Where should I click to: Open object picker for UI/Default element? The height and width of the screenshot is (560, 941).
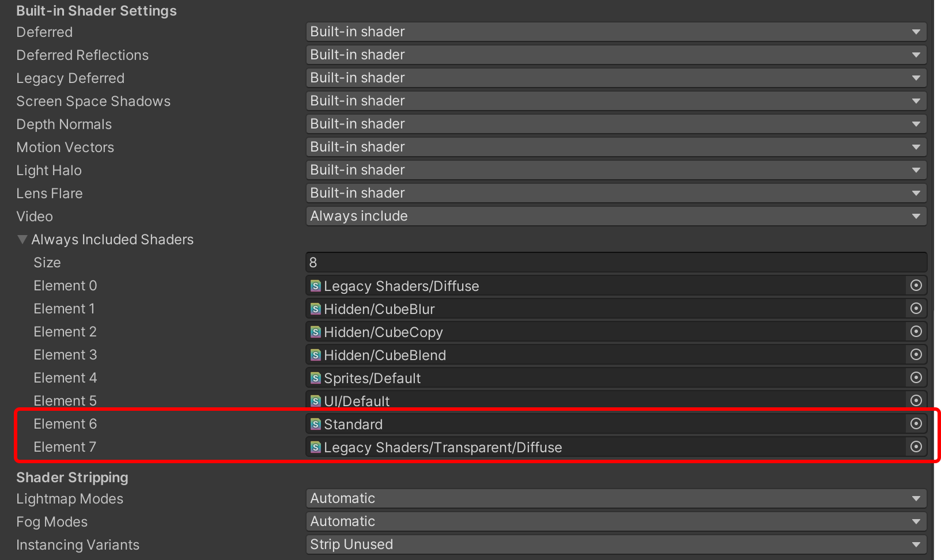916,400
